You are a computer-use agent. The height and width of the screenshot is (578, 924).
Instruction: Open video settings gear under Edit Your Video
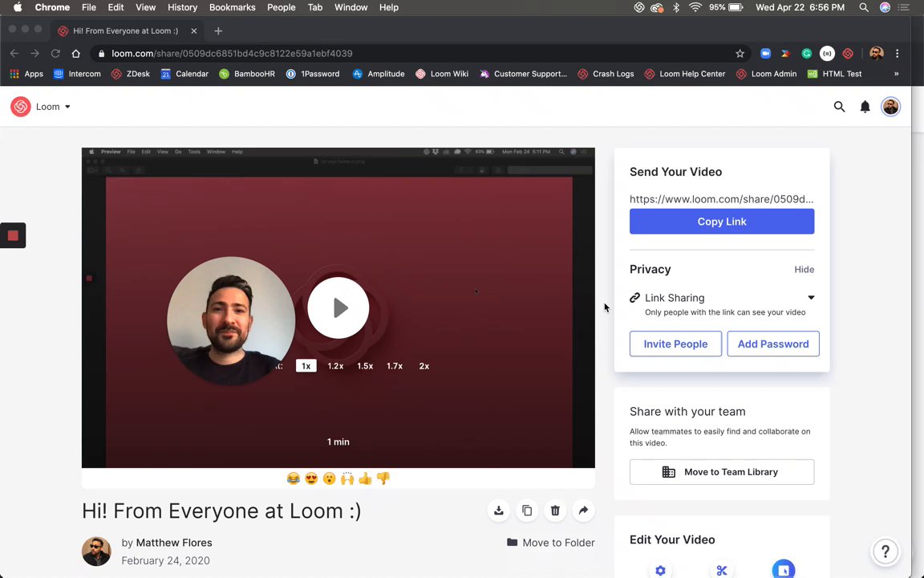(660, 570)
